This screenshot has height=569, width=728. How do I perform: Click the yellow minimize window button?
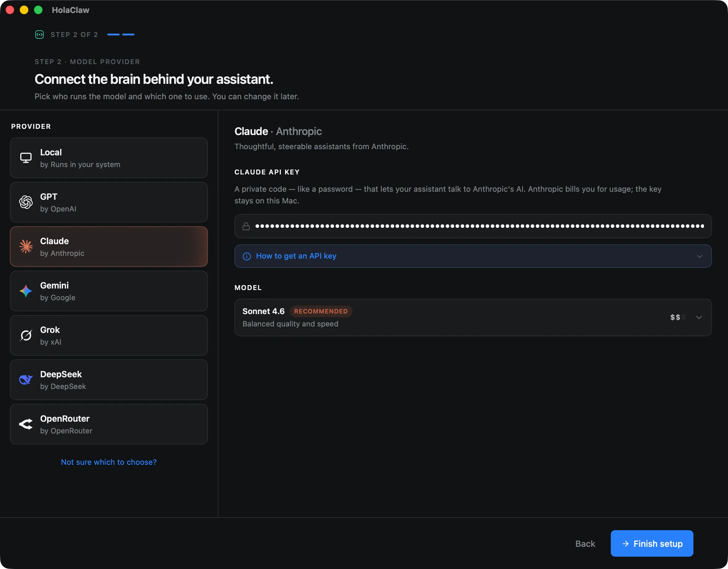pyautogui.click(x=24, y=10)
